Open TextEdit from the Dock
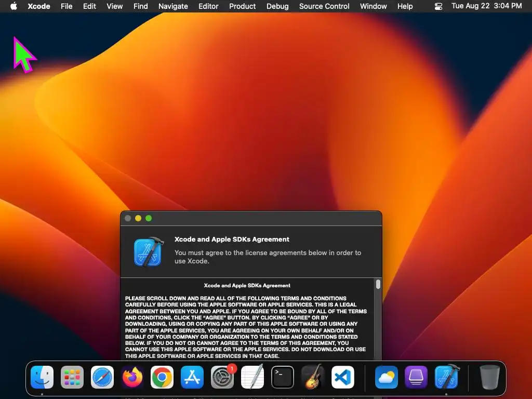The width and height of the screenshot is (532, 399). click(x=252, y=377)
